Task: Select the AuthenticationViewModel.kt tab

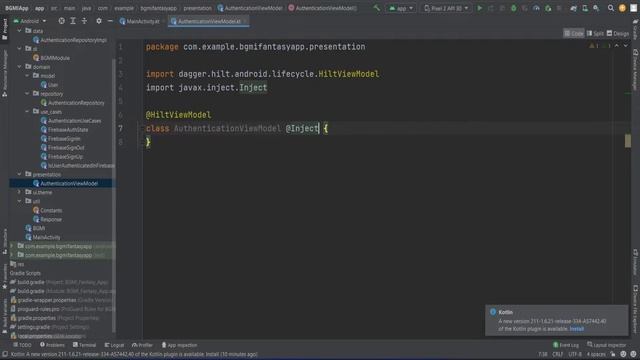Action: (208, 21)
